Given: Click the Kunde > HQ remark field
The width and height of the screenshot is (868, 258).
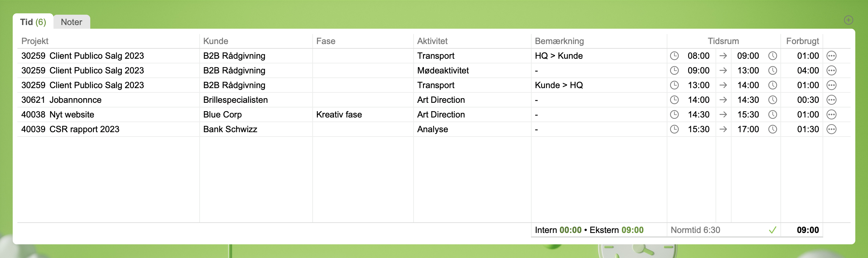Looking at the screenshot, I should pos(559,85).
